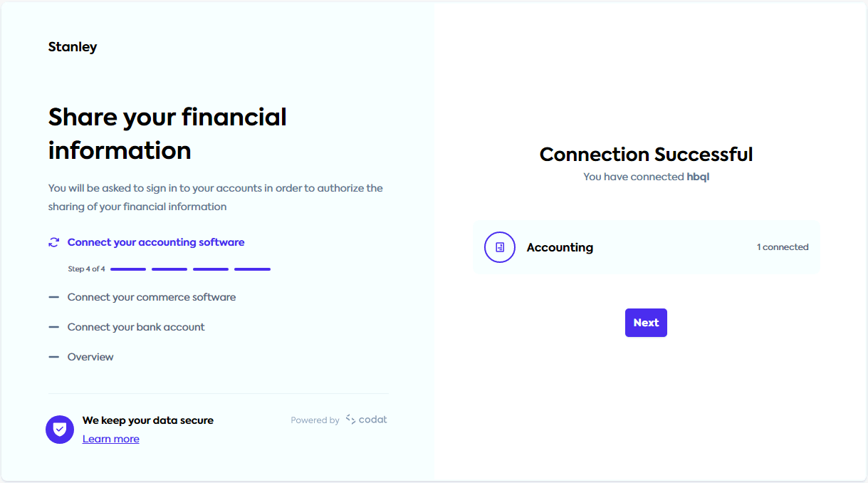This screenshot has width=868, height=483.
Task: Click the last segment of Step 4 progress
Action: tap(252, 269)
